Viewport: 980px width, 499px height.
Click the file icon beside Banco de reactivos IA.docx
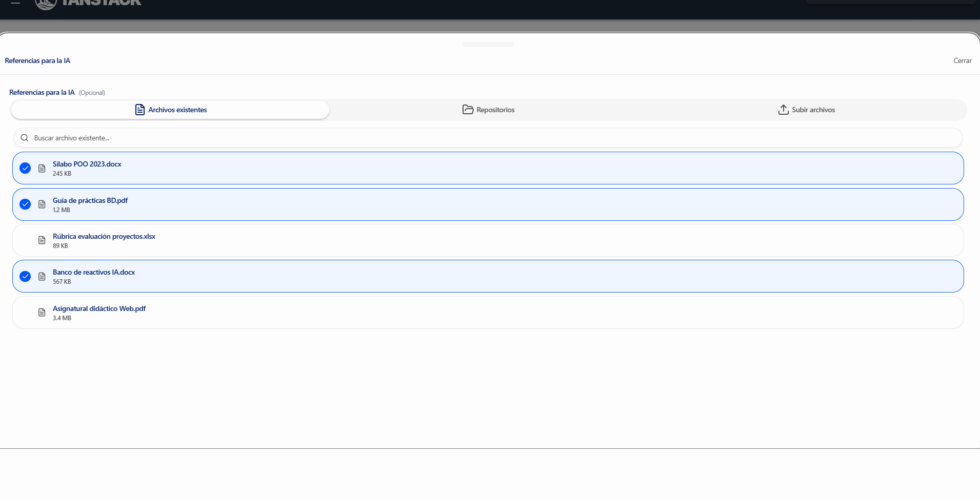pyautogui.click(x=42, y=277)
